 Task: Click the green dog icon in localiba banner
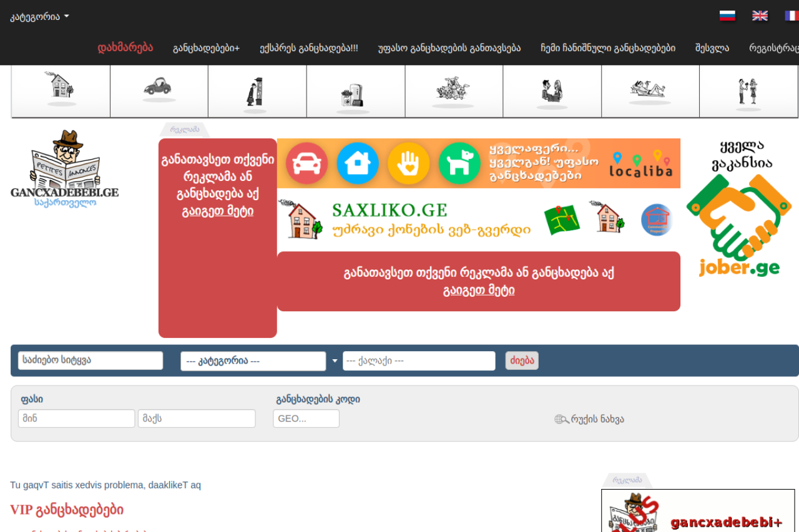(x=460, y=163)
